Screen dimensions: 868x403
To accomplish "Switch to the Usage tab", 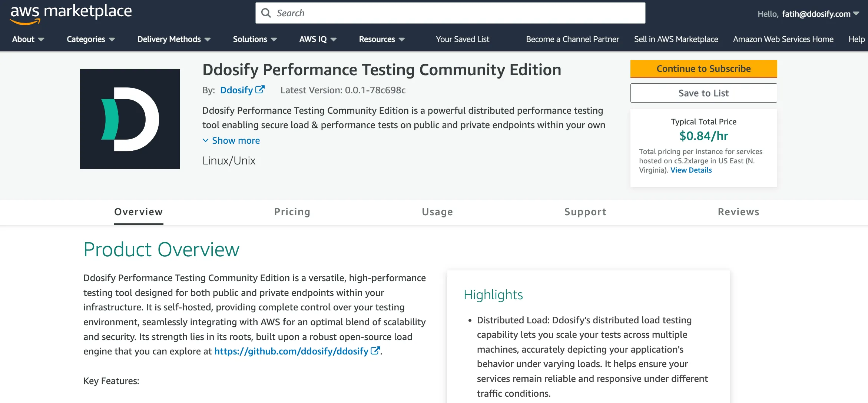I will click(x=437, y=212).
